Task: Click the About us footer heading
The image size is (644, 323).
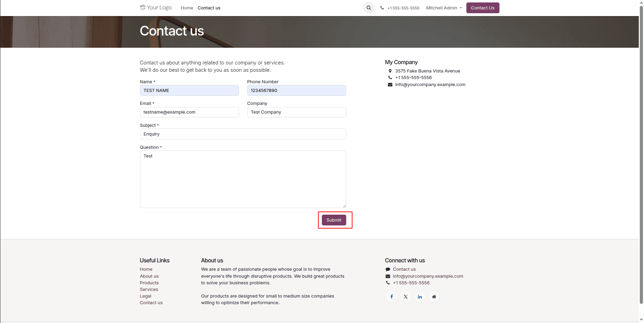Action: click(212, 261)
